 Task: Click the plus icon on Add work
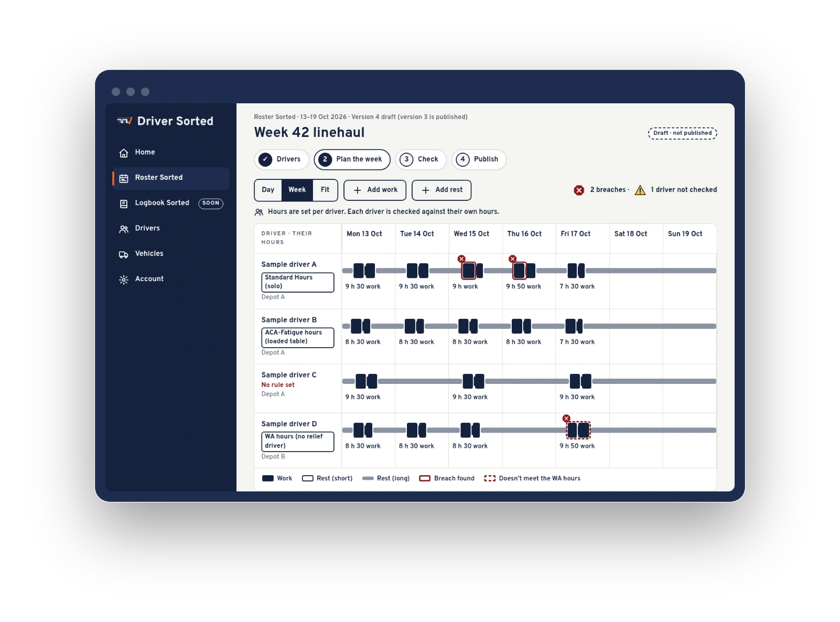(x=358, y=190)
